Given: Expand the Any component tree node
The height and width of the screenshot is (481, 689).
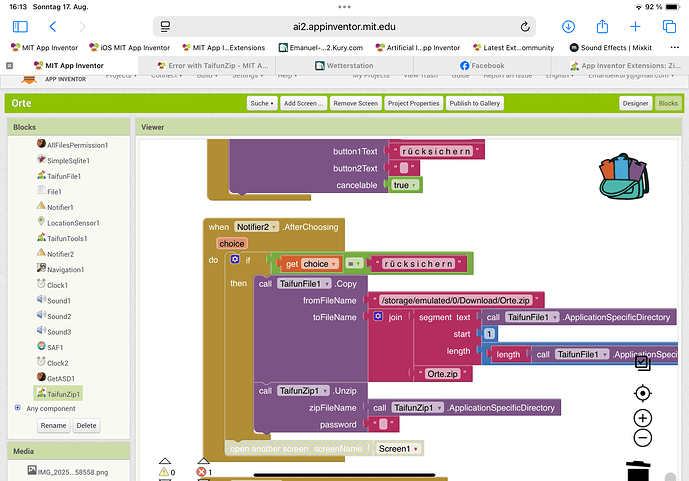Looking at the screenshot, I should (18, 408).
